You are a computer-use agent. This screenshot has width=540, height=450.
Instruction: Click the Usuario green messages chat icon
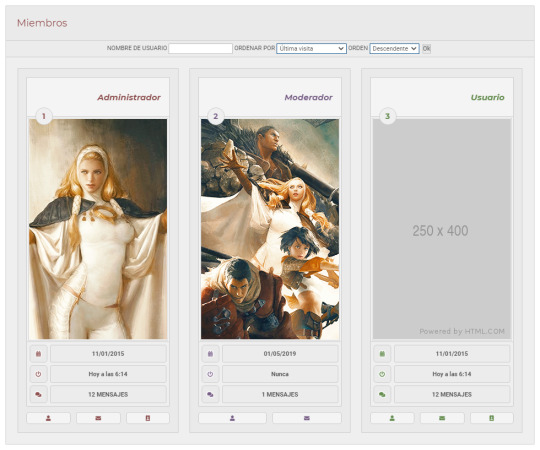382,394
